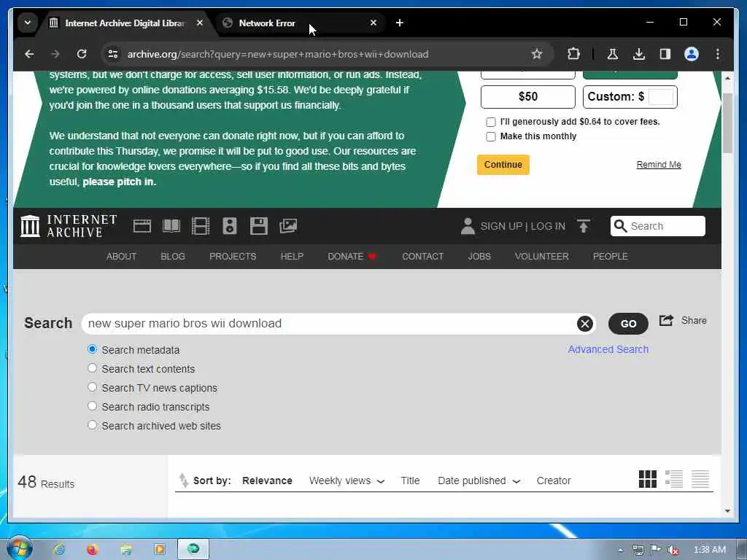Open the Windows Start button
Image resolution: width=747 pixels, height=560 pixels.
click(x=20, y=549)
